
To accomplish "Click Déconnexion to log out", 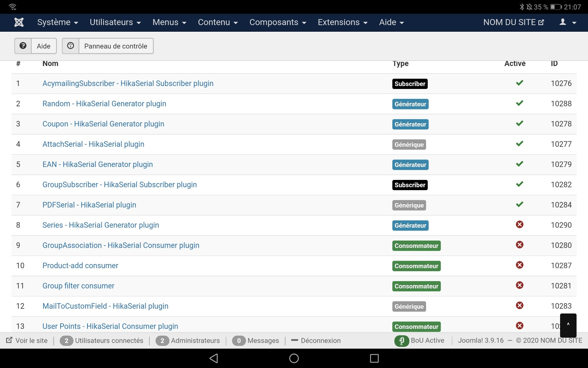I will point(316,341).
